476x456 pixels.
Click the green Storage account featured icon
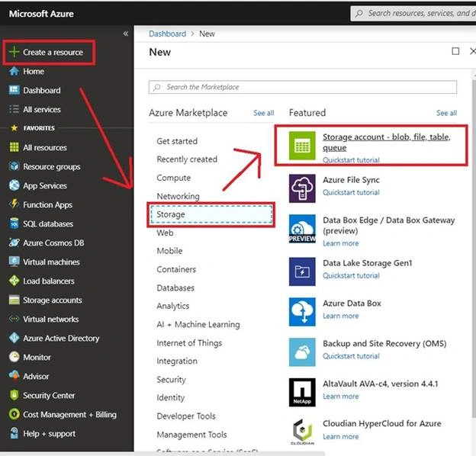point(302,146)
